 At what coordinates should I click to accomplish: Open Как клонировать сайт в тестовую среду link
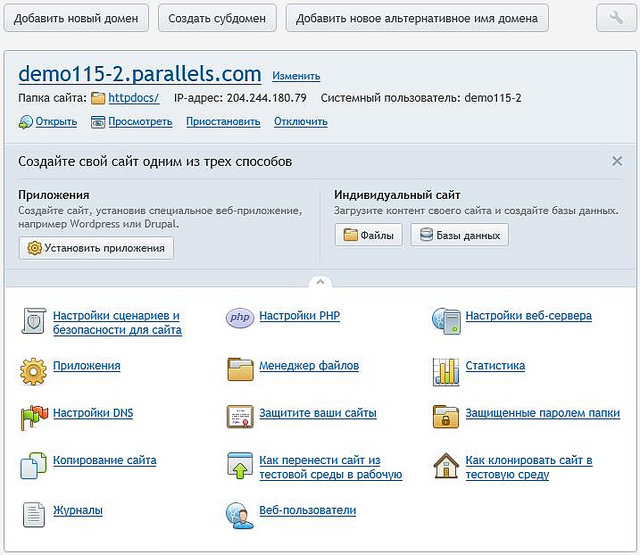tap(529, 468)
